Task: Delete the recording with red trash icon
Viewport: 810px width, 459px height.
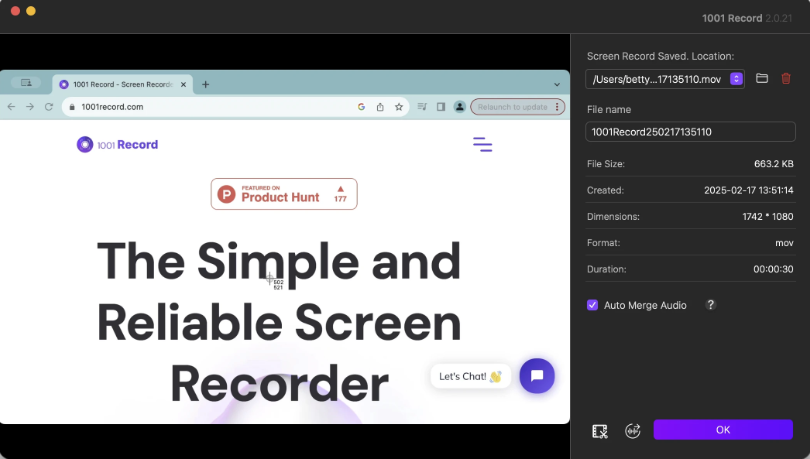Action: coord(786,78)
